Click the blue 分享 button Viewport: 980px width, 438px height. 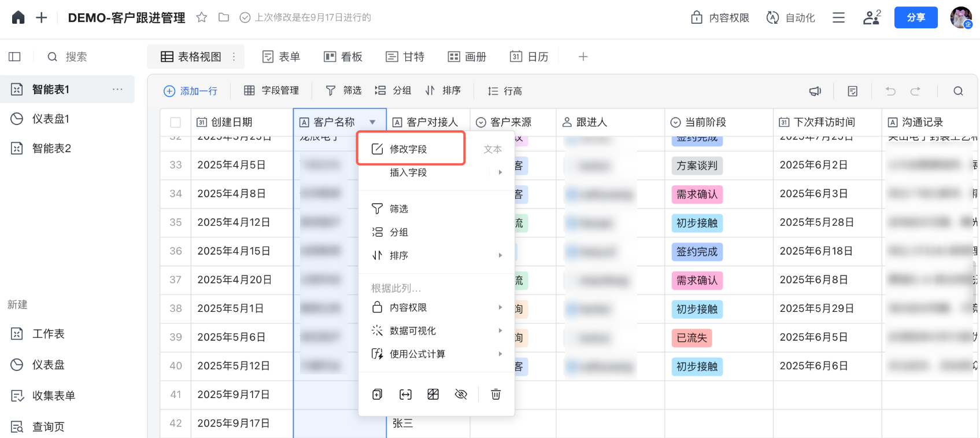(915, 17)
